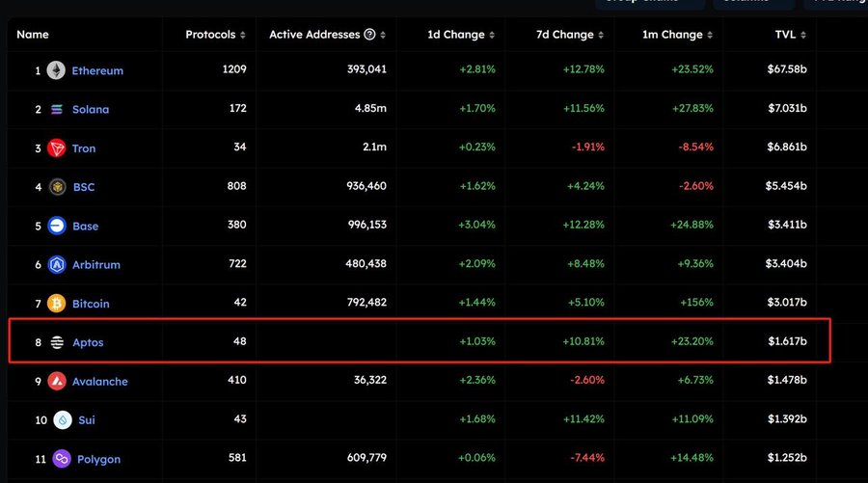Click the Sui logo icon
This screenshot has width=868, height=483.
pos(63,420)
